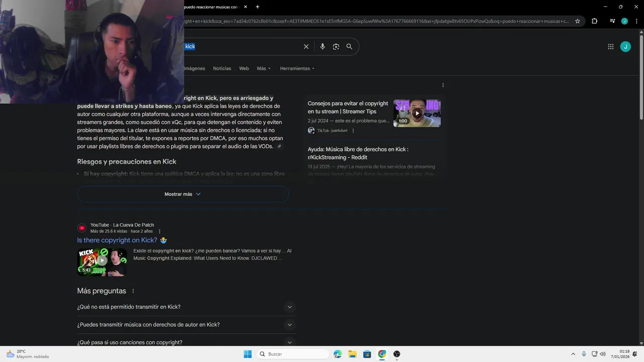
Task: Open 'Consejos para evitar el copyright' result
Action: (x=348, y=108)
